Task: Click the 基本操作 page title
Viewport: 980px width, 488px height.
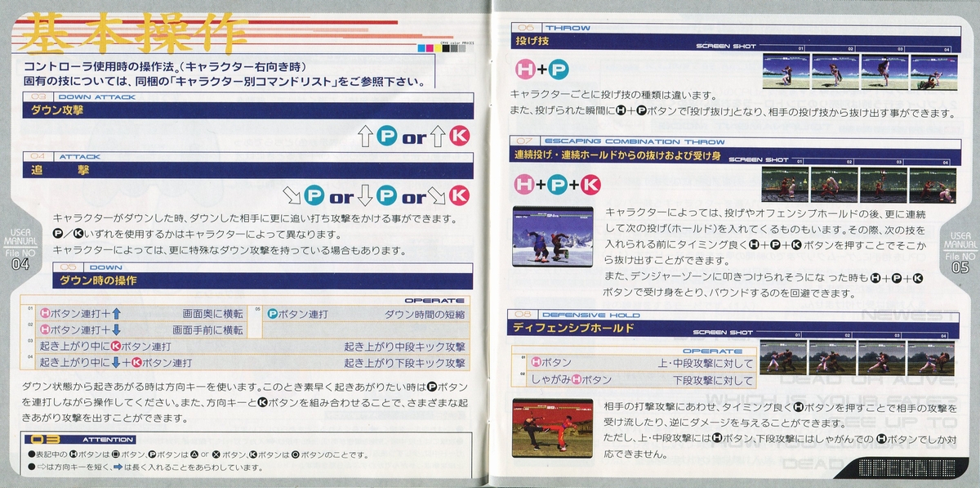Action: (x=133, y=33)
